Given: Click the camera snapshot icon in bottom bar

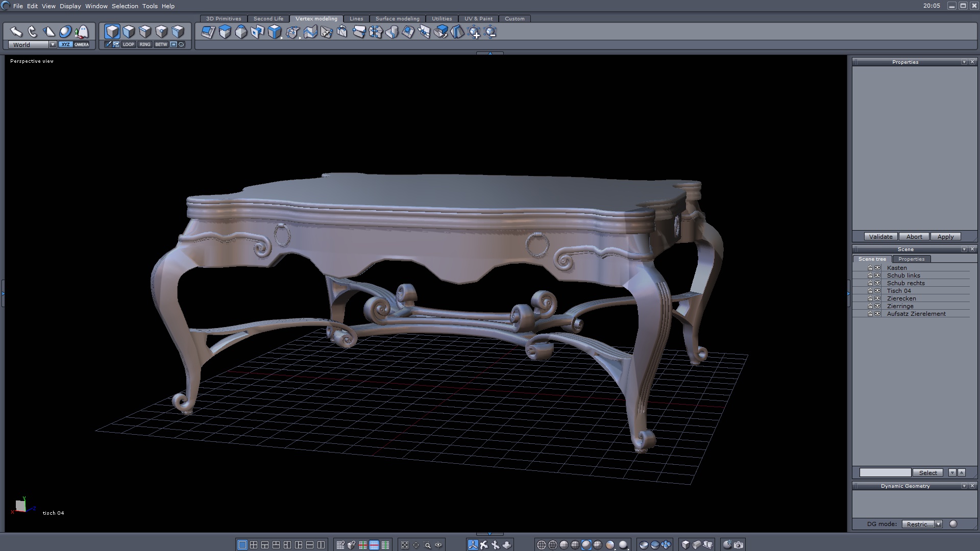Looking at the screenshot, I should pos(739,545).
